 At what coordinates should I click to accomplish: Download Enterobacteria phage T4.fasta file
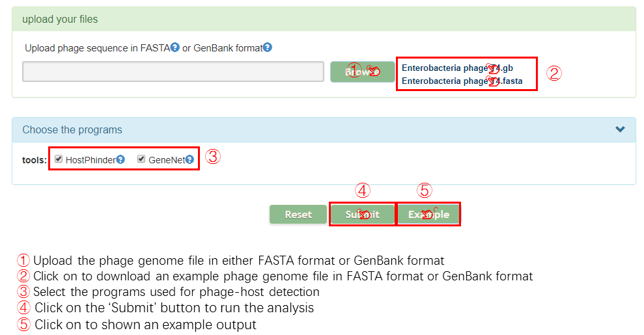[462, 81]
